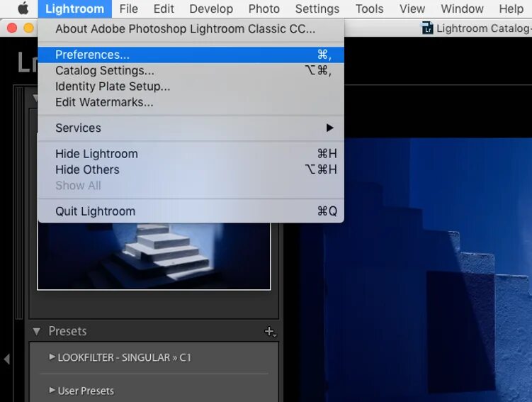Open the File menu

pos(129,9)
